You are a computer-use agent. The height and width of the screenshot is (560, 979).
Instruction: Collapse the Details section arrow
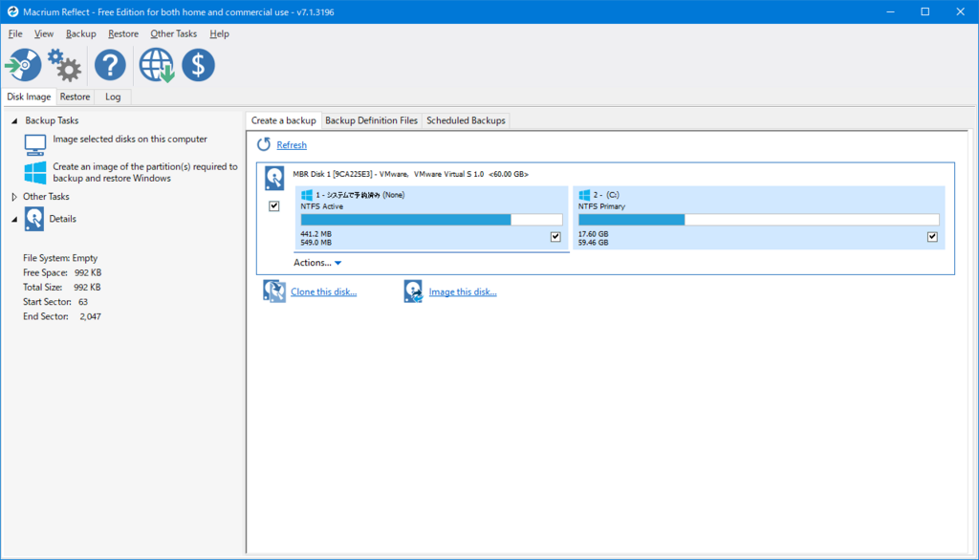(x=14, y=219)
